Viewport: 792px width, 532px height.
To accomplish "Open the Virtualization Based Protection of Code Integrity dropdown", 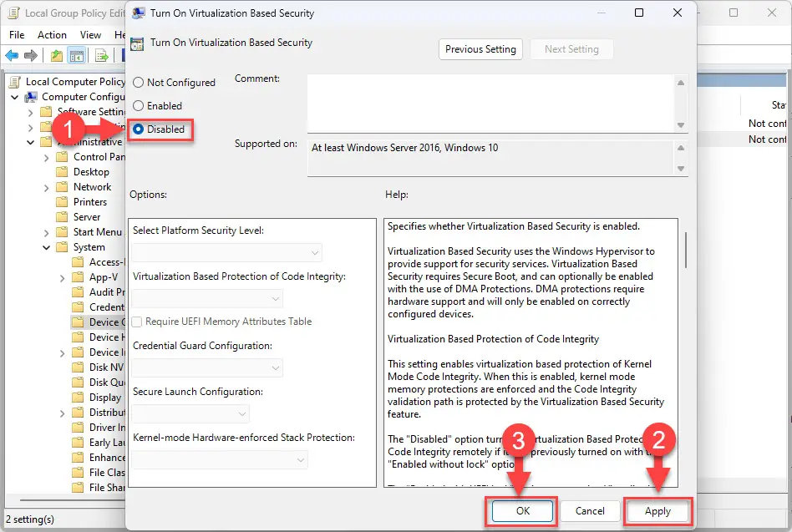I will click(207, 299).
